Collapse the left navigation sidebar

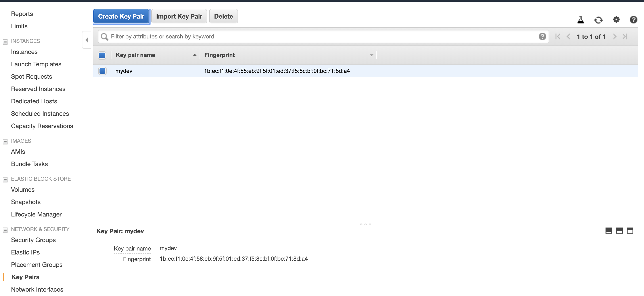[86, 40]
